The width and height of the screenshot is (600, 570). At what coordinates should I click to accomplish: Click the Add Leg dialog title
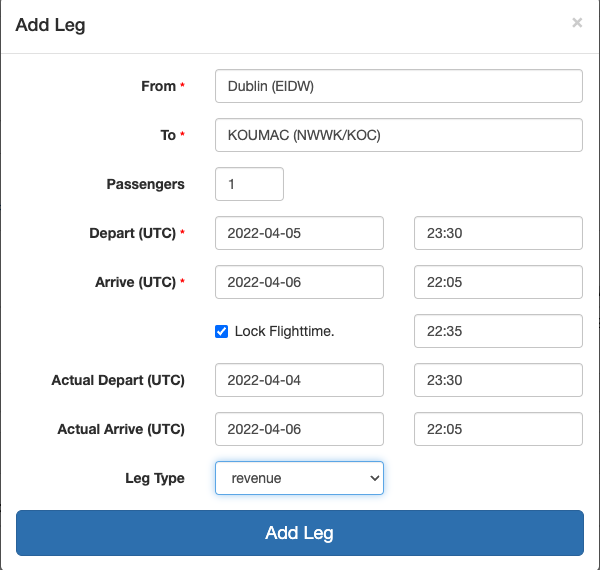[51, 25]
